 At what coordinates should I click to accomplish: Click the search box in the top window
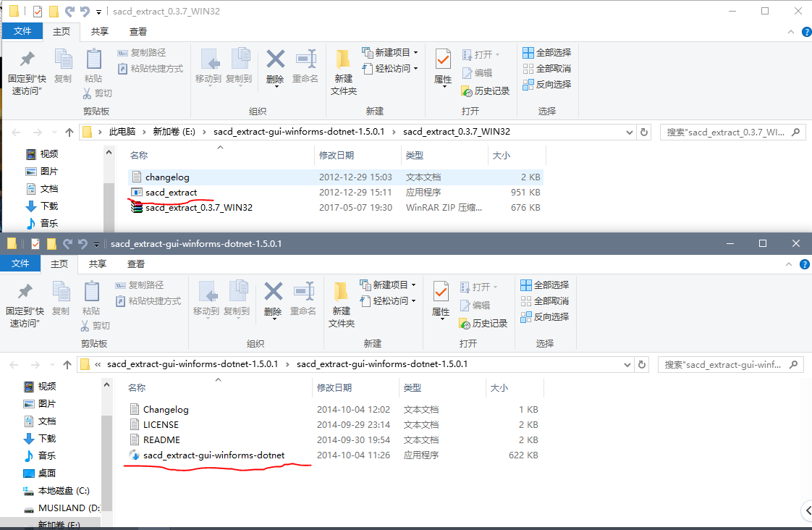point(731,132)
